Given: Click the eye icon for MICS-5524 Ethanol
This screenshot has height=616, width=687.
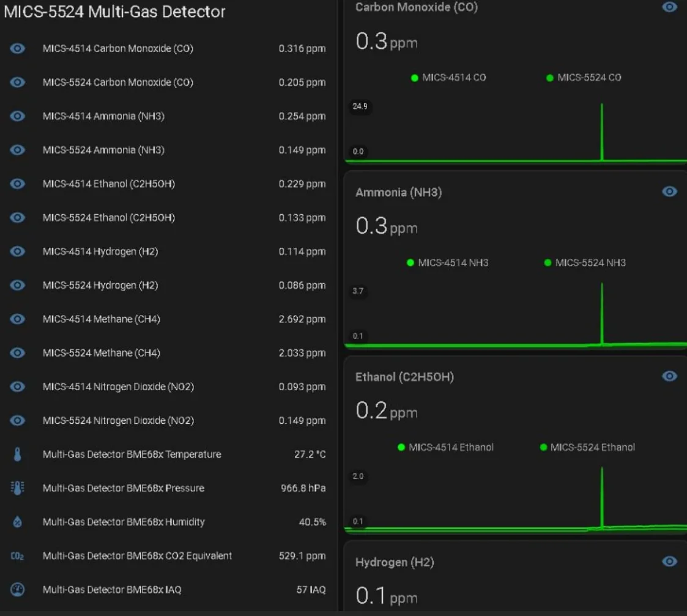Looking at the screenshot, I should coord(18,217).
